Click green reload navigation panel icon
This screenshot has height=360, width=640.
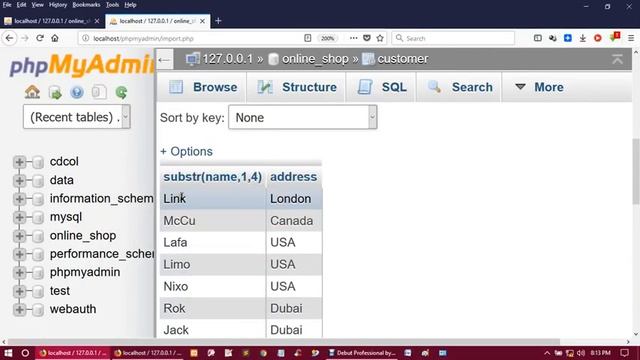[121, 93]
